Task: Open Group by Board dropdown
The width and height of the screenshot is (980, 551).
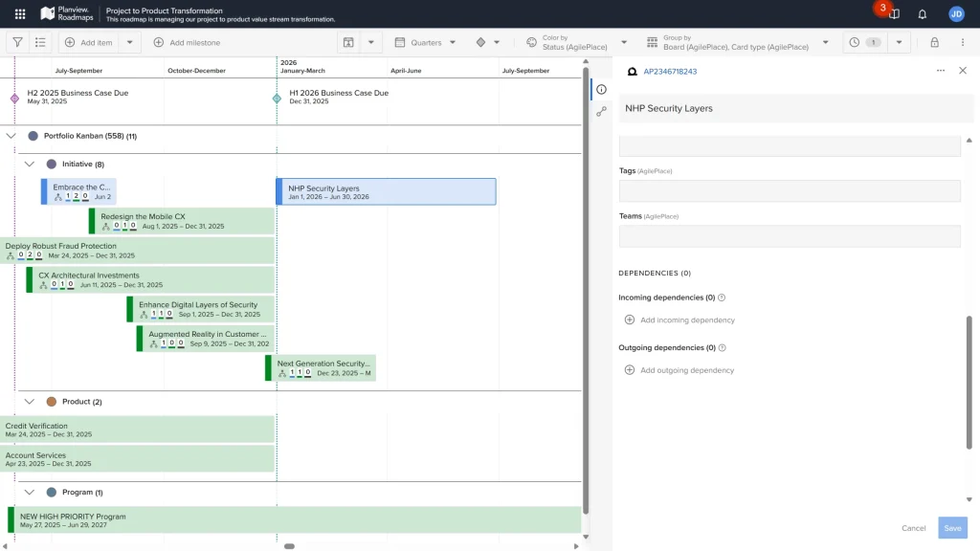Action: point(738,42)
